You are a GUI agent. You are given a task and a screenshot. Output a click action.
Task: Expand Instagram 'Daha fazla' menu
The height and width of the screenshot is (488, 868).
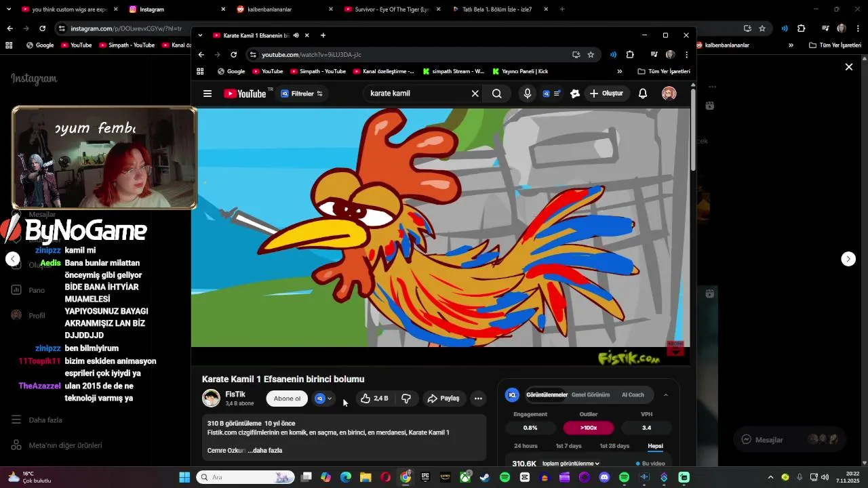pos(37,420)
